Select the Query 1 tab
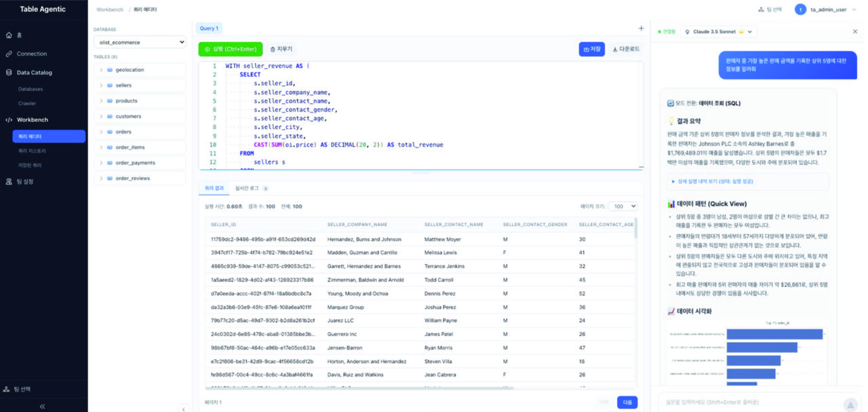 click(208, 29)
